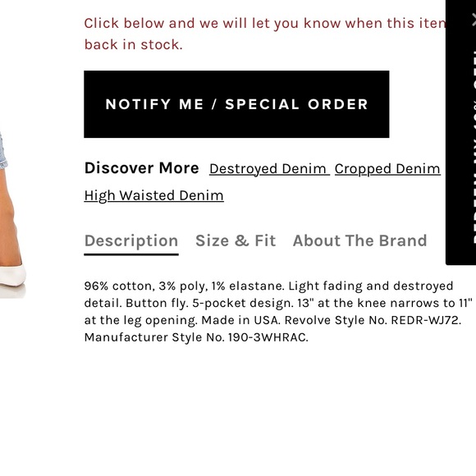Screen dimensions: 476x476
Task: Close the black promo side banner
Action: 474,21
